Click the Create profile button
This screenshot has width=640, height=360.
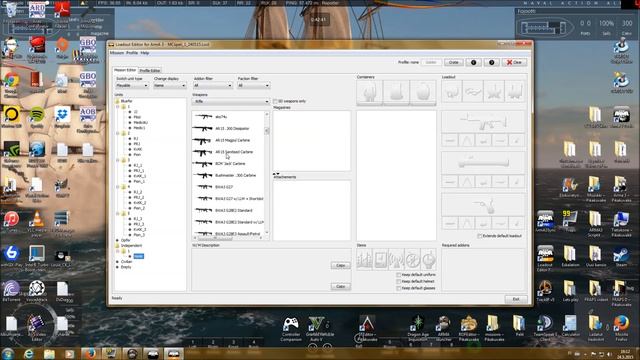453,62
